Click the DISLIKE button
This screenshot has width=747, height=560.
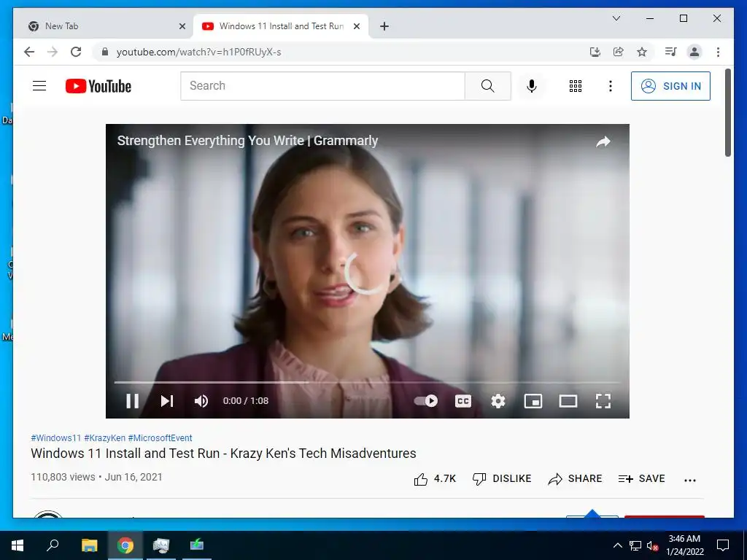(502, 478)
